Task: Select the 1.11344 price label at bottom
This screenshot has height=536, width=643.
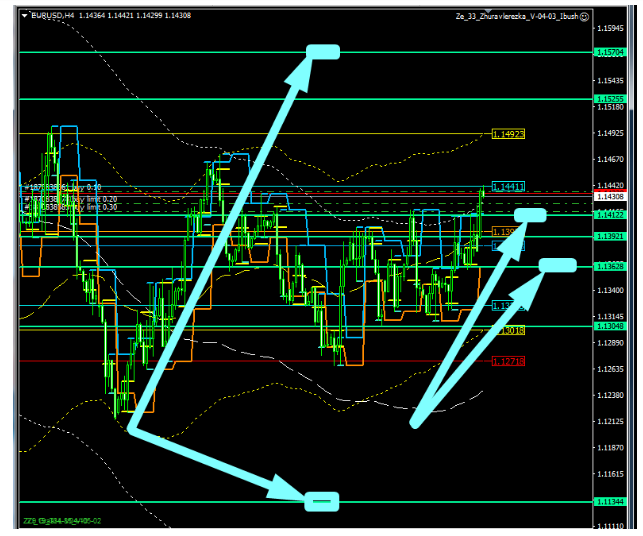Action: click(609, 502)
